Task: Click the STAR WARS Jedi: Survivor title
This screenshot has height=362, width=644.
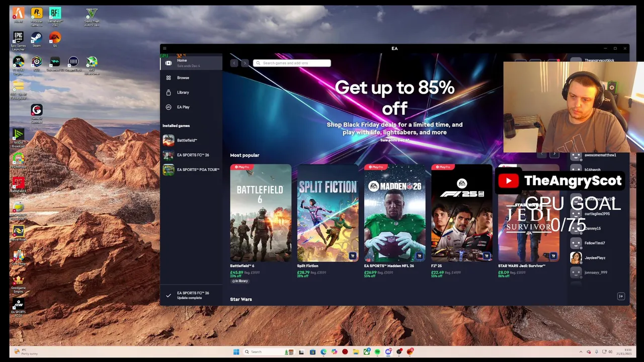Action: pyautogui.click(x=522, y=265)
